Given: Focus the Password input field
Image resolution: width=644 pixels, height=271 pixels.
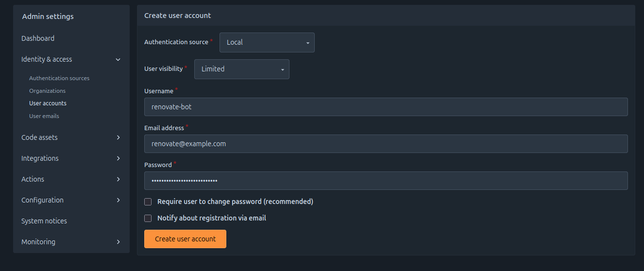Looking at the screenshot, I should tap(386, 181).
